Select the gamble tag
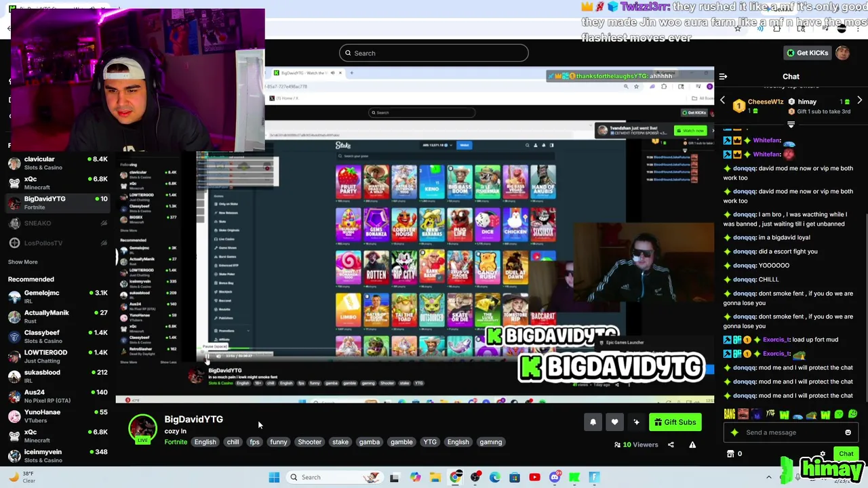868x488 pixels. [401, 442]
